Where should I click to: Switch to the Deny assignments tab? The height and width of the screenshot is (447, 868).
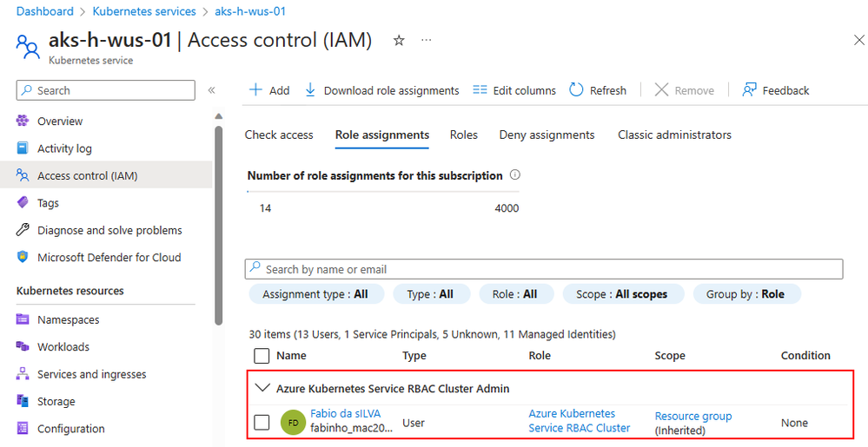[547, 135]
